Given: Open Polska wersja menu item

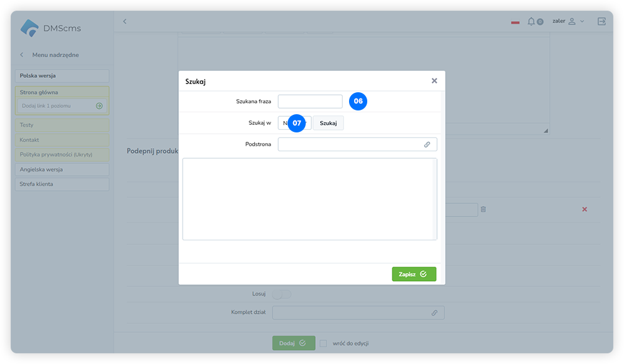Looking at the screenshot, I should [62, 76].
